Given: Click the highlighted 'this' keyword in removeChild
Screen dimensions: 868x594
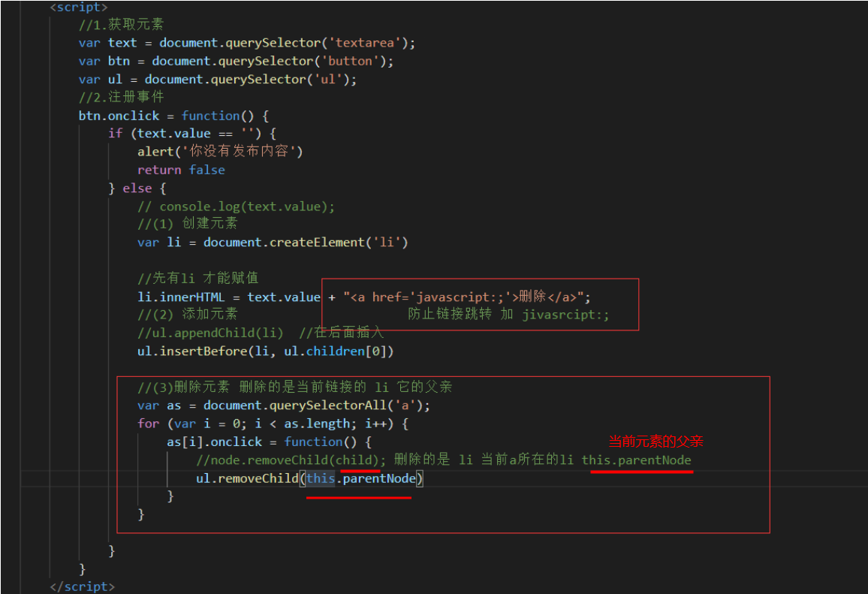Looking at the screenshot, I should point(321,478).
